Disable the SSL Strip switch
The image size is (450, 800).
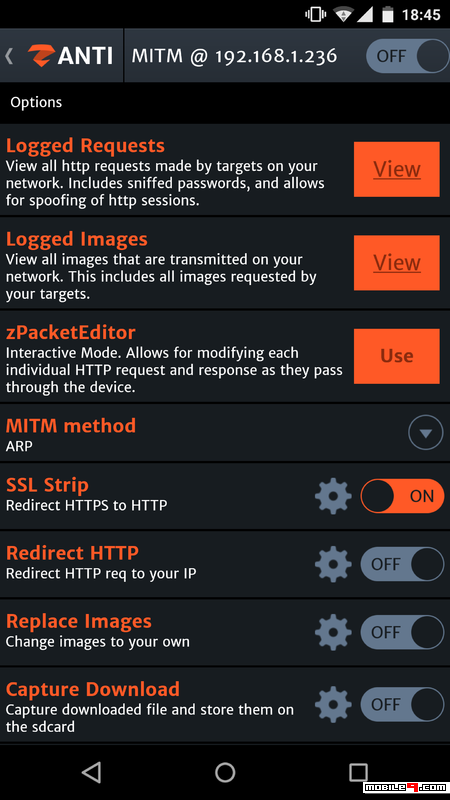402,496
